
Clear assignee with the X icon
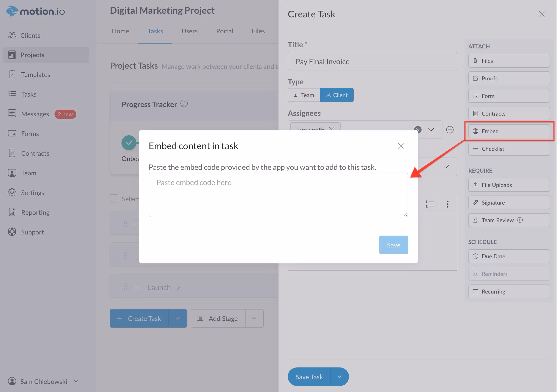(x=418, y=130)
